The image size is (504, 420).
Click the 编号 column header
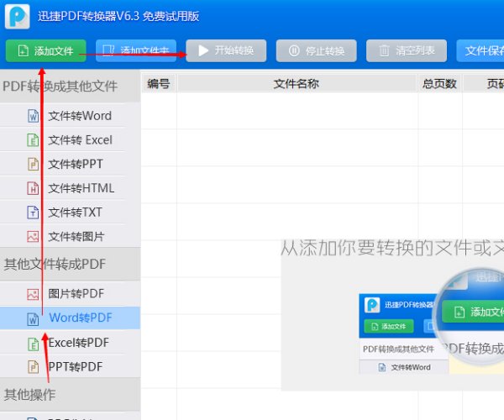[x=159, y=83]
